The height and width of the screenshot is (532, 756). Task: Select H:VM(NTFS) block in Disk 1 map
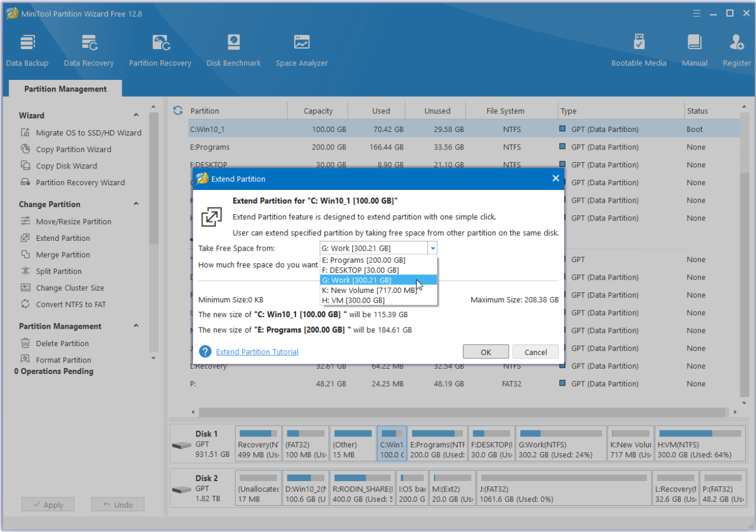[699, 444]
